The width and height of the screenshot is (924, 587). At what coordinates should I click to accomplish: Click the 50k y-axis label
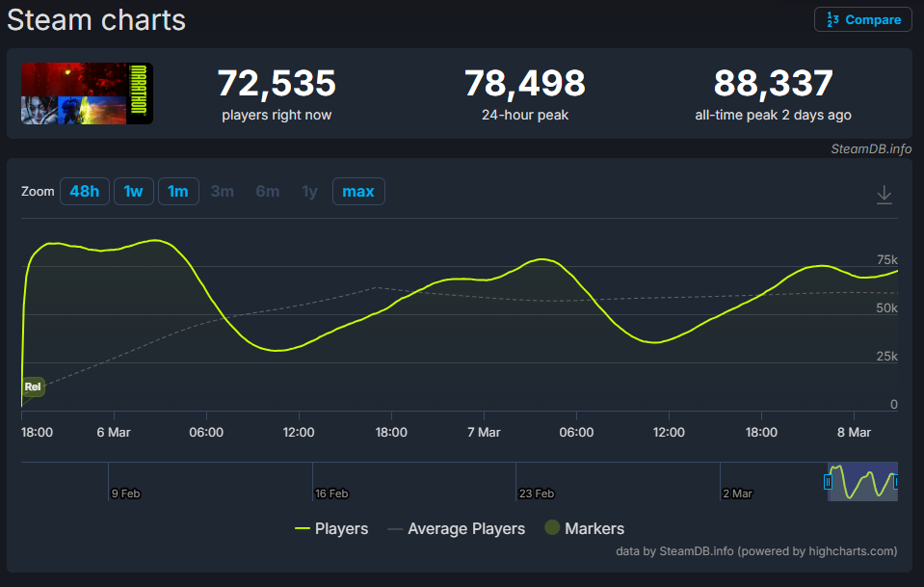point(886,308)
